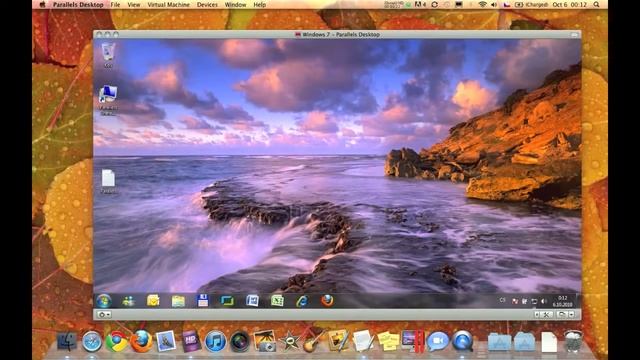Open the Trash in the Dock
The image size is (640, 360).
(x=573, y=341)
